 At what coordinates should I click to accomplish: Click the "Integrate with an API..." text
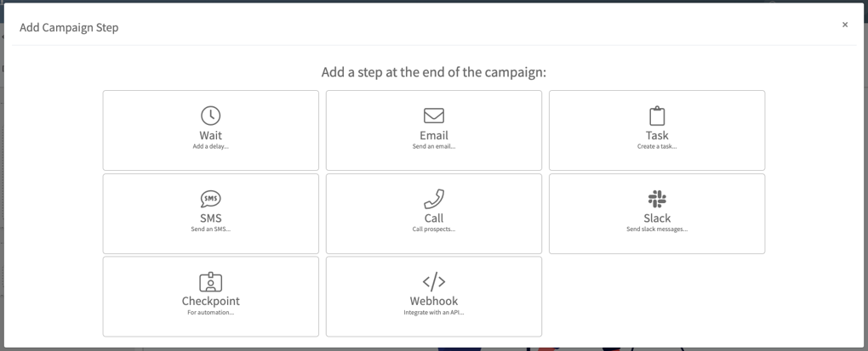(434, 313)
